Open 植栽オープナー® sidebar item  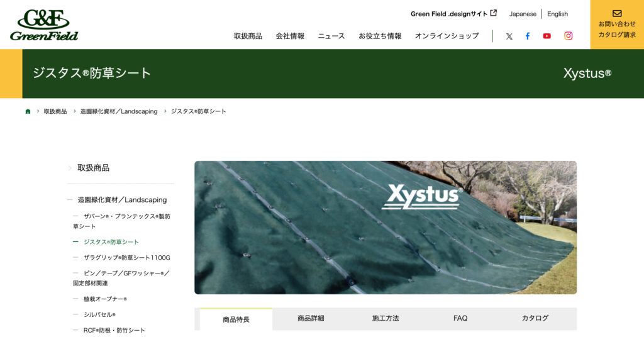(x=105, y=299)
